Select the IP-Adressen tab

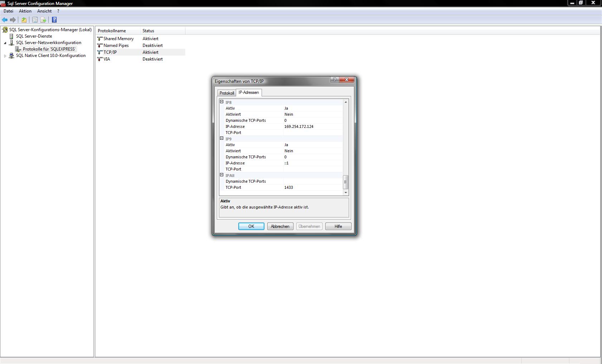click(249, 92)
